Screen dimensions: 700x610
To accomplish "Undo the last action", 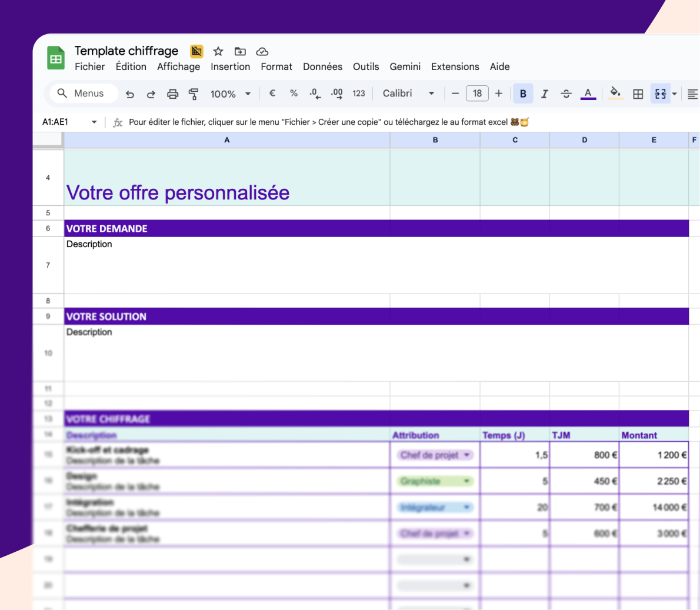I will [130, 94].
